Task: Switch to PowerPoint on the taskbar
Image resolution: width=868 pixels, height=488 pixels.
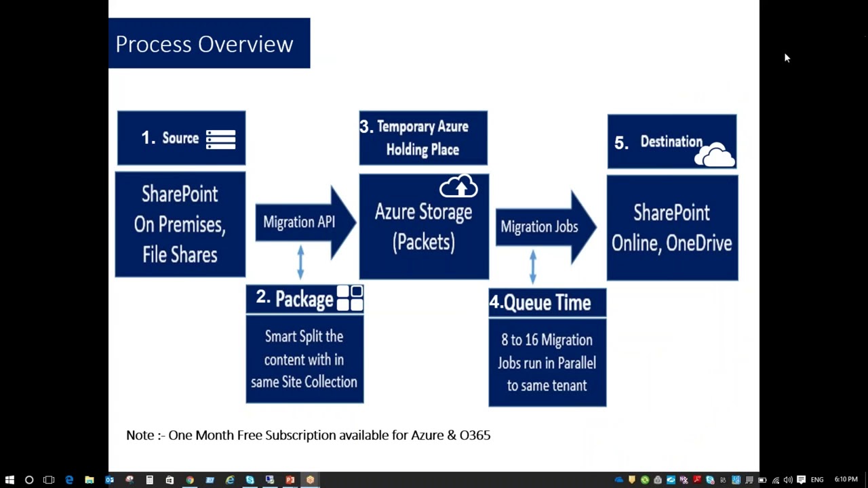Action: coord(290,480)
